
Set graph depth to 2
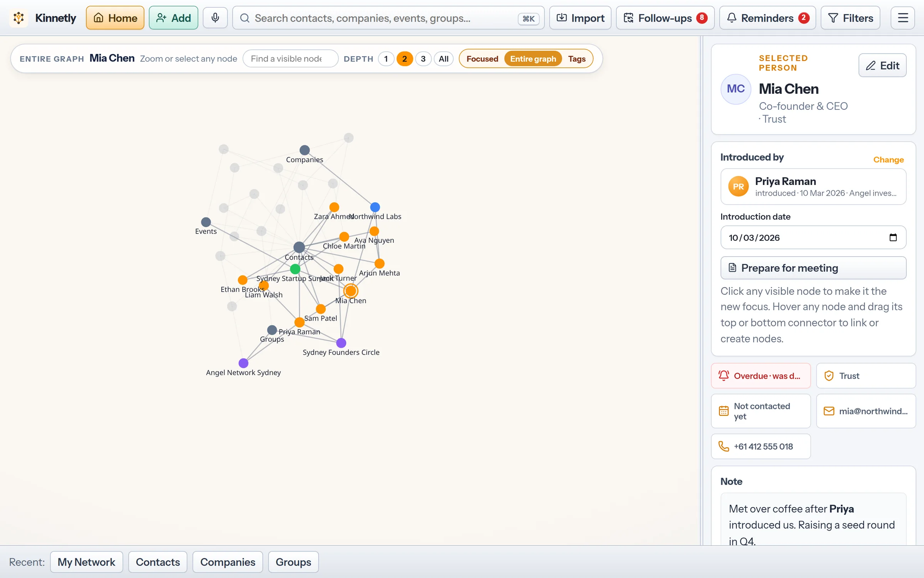tap(405, 59)
